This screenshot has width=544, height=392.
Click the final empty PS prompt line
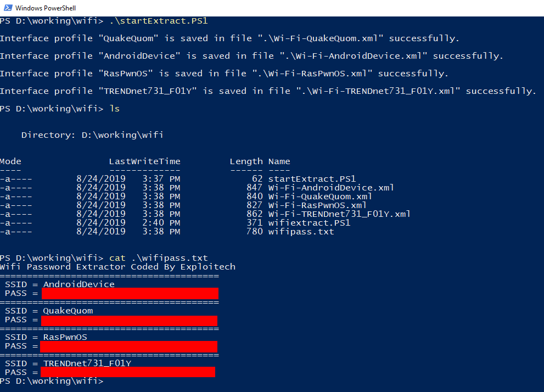(52, 381)
